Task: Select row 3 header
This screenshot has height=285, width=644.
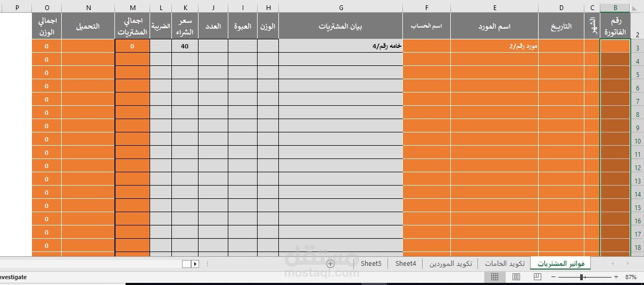Action: point(637,46)
